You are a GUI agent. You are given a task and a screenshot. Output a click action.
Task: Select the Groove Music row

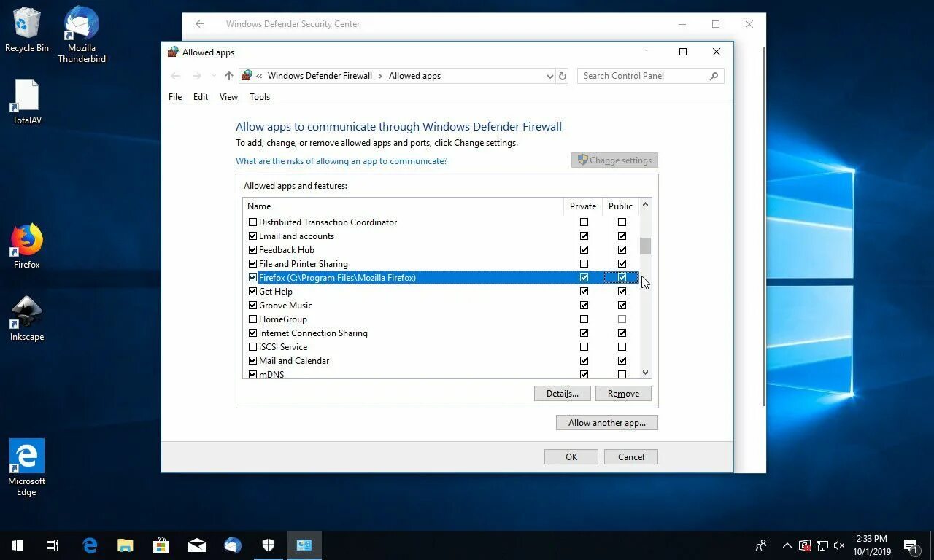pos(441,306)
